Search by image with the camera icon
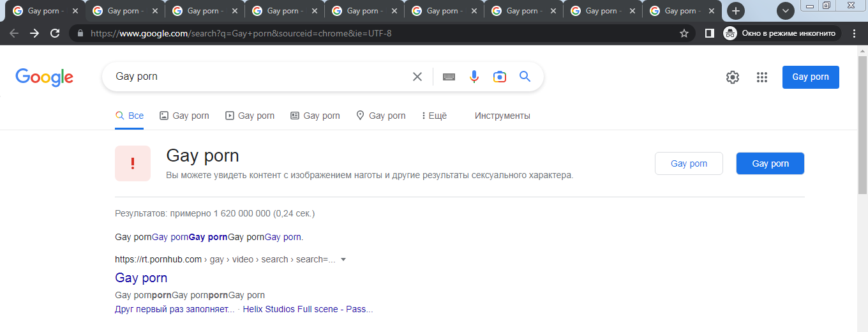This screenshot has height=332, width=868. point(500,77)
